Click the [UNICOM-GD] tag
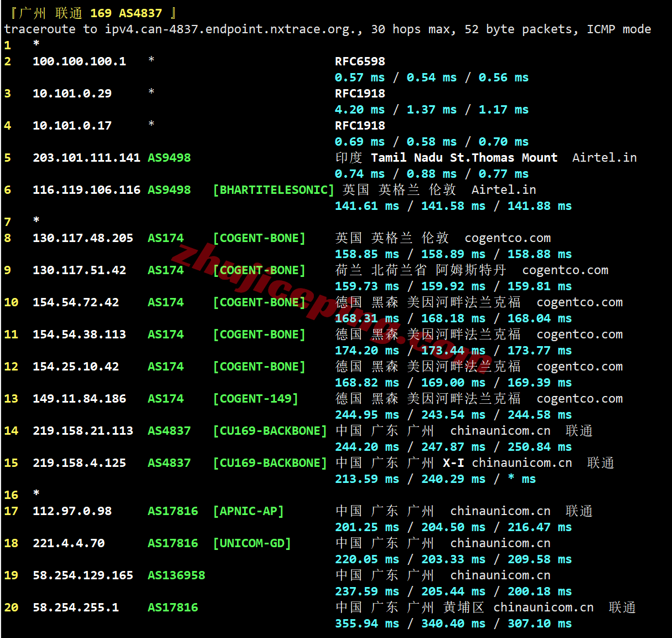 coord(252,543)
